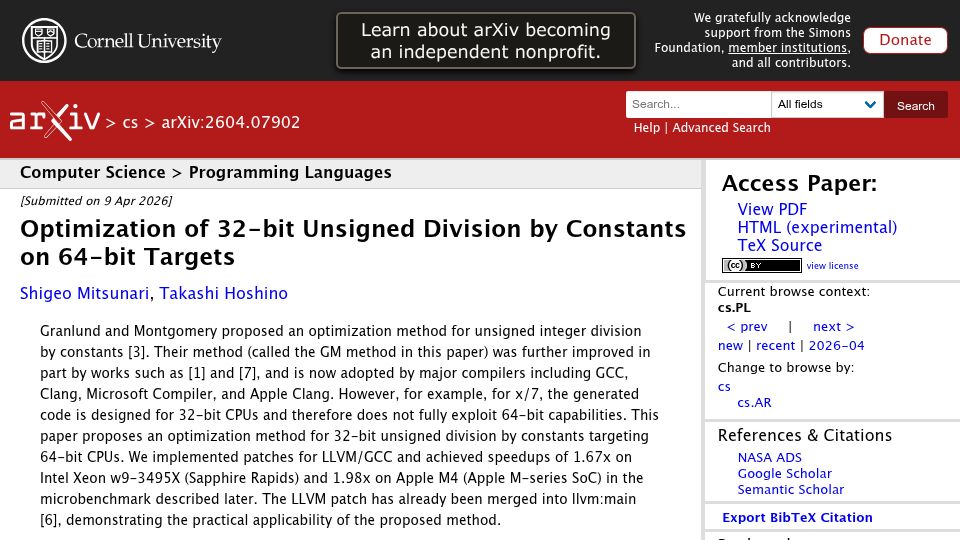The width and height of the screenshot is (960, 540).
Task: Open the All fields search dropdown
Action: [827, 104]
